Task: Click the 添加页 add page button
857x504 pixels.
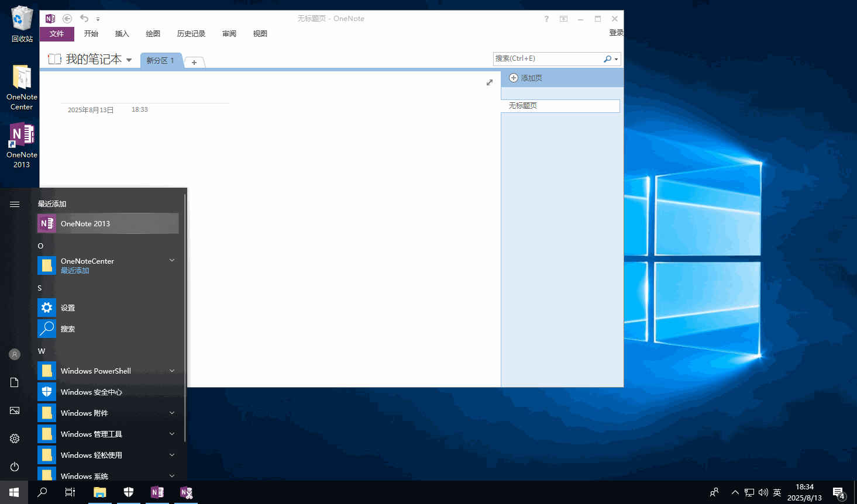Action: tap(526, 78)
